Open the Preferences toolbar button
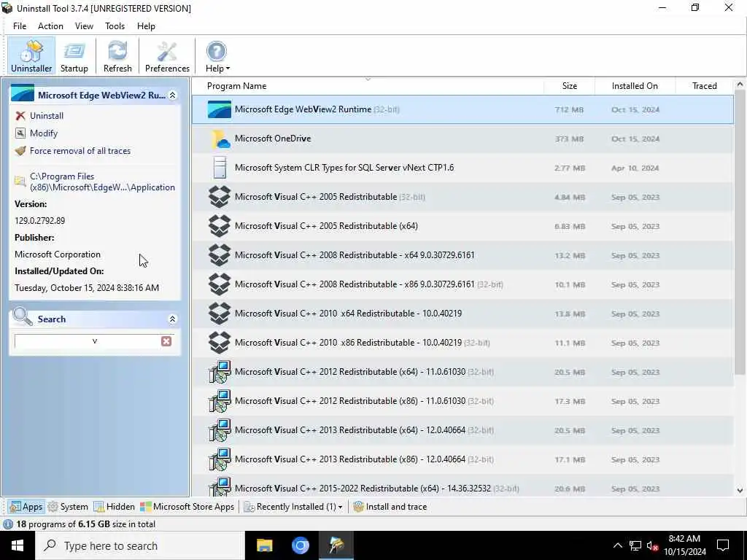Viewport: 747px width, 560px height. (x=167, y=56)
